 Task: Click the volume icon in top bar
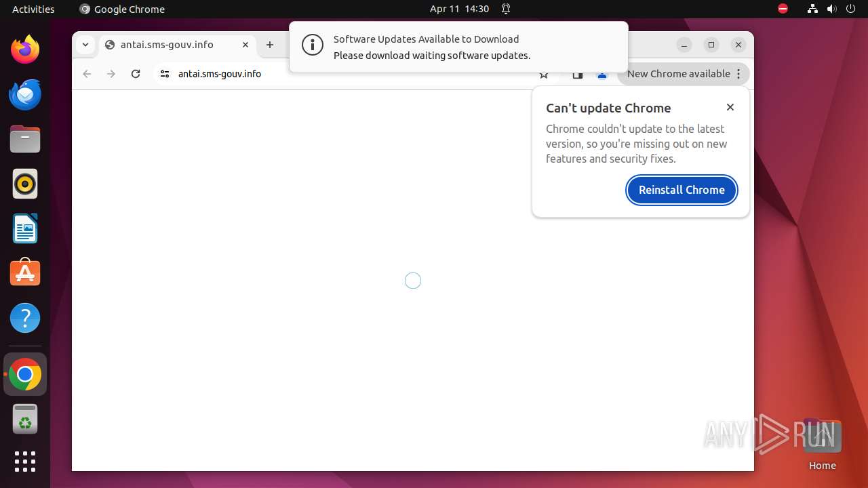click(831, 9)
